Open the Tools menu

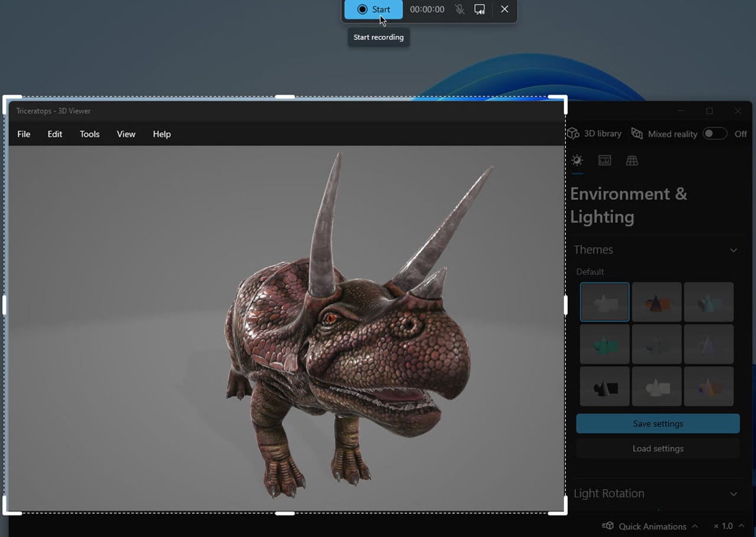point(90,134)
